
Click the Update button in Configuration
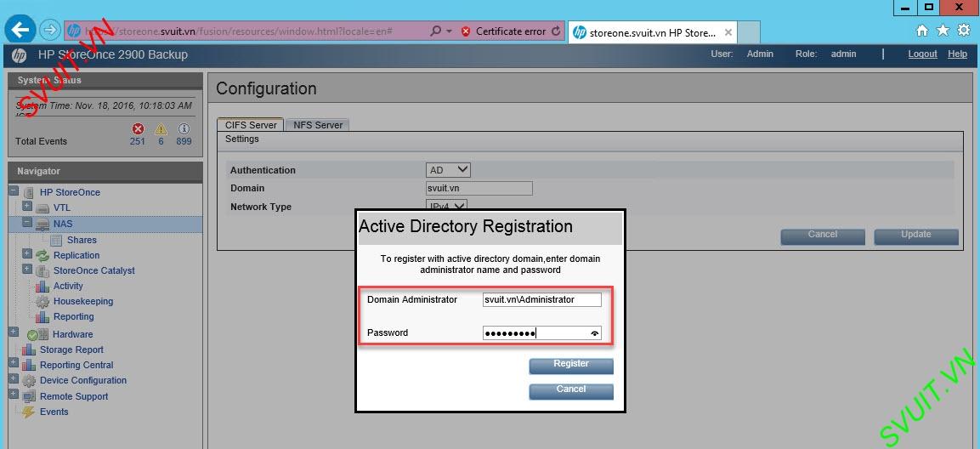(x=916, y=236)
